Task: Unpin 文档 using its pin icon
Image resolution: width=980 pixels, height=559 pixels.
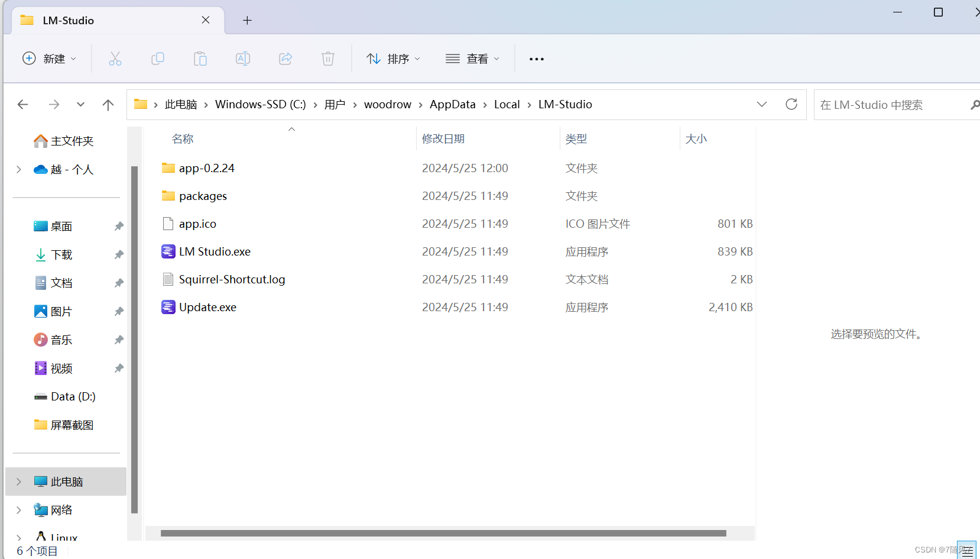Action: click(x=119, y=283)
